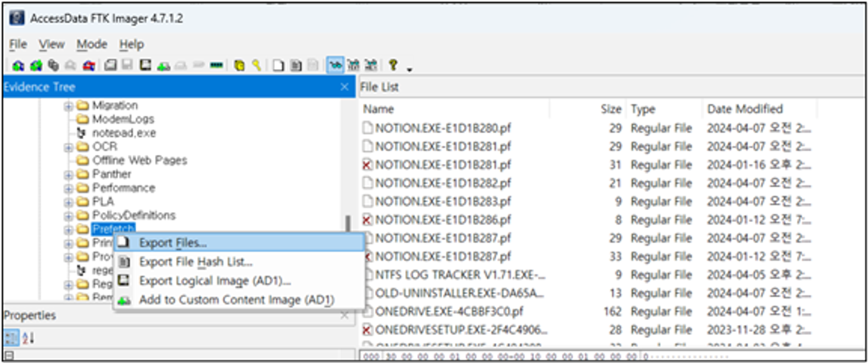Select file NOTION.EXE-E1D1B283.pf
This screenshot has width=868, height=363.
[443, 202]
